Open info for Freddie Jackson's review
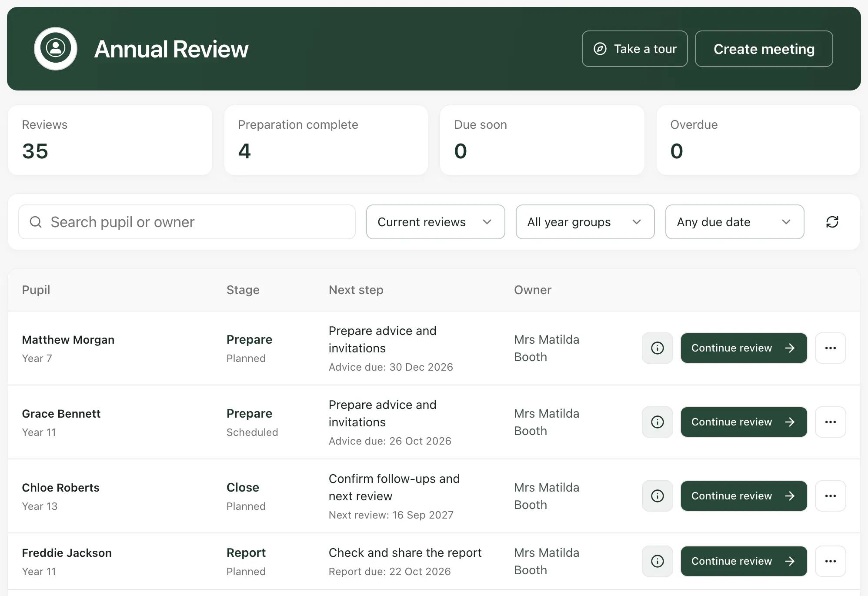 pos(658,561)
